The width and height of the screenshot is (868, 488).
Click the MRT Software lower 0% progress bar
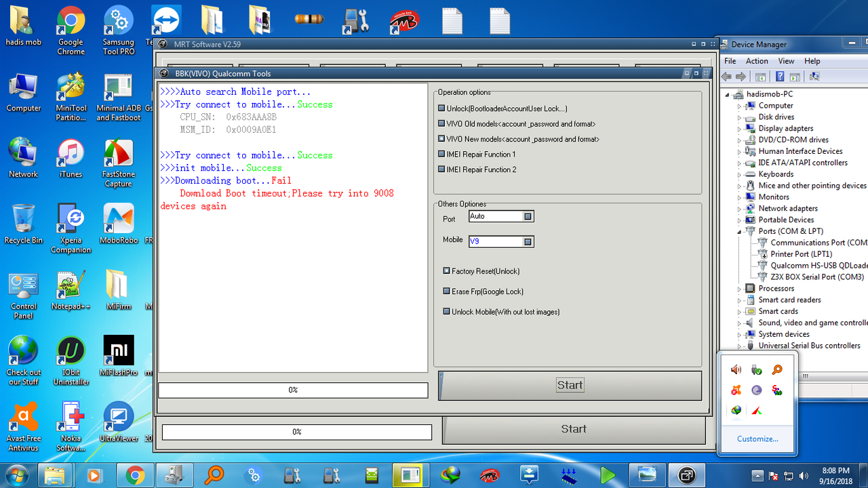pos(297,432)
